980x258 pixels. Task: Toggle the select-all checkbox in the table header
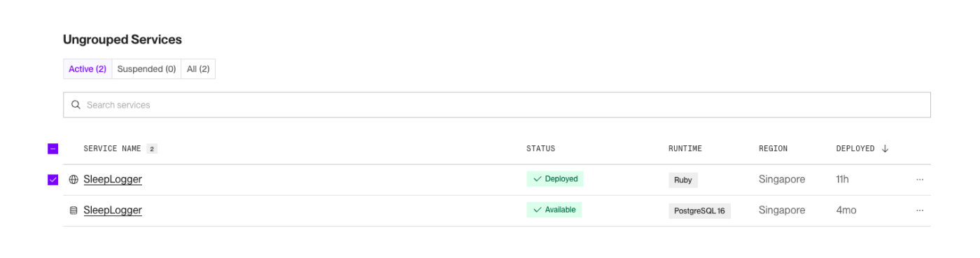click(52, 149)
